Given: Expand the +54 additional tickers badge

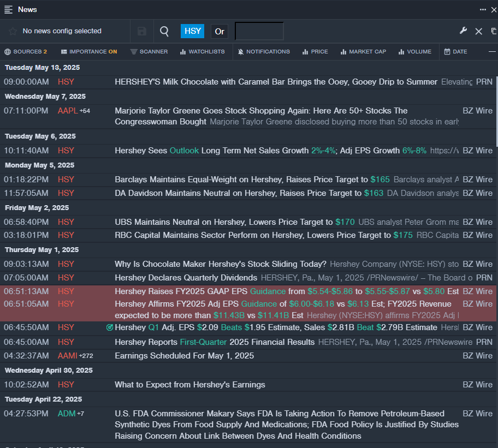Looking at the screenshot, I should coord(85,111).
